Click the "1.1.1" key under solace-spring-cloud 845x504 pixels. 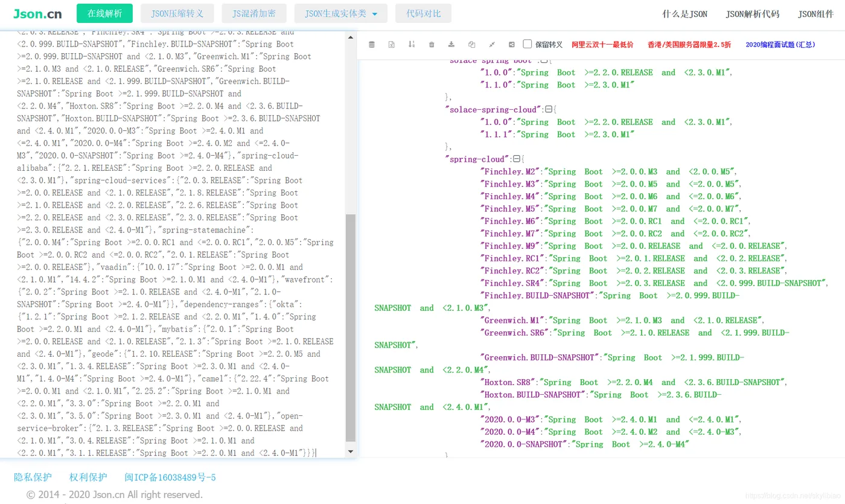point(497,134)
